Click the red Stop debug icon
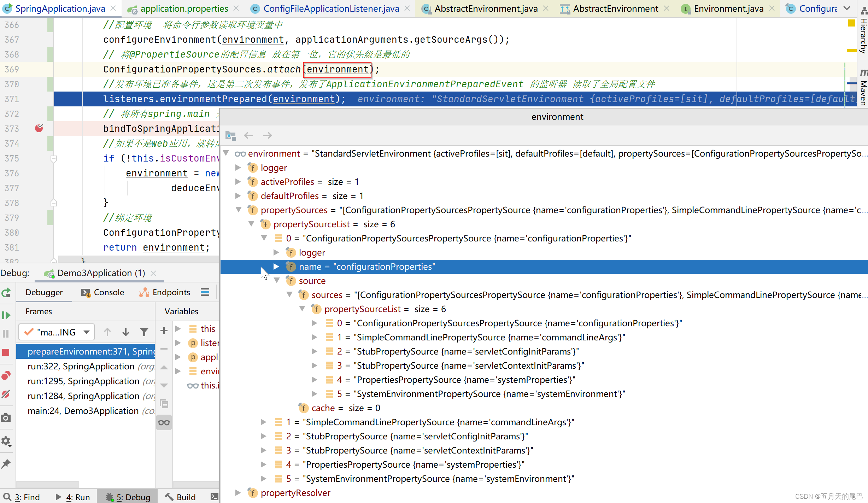This screenshot has height=503, width=868. 6,352
